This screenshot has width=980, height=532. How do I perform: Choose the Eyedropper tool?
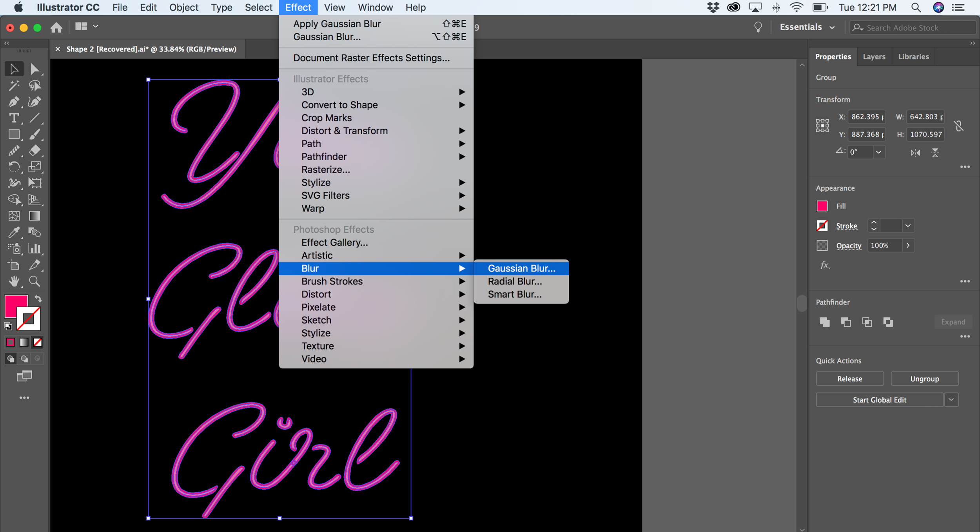(x=14, y=232)
